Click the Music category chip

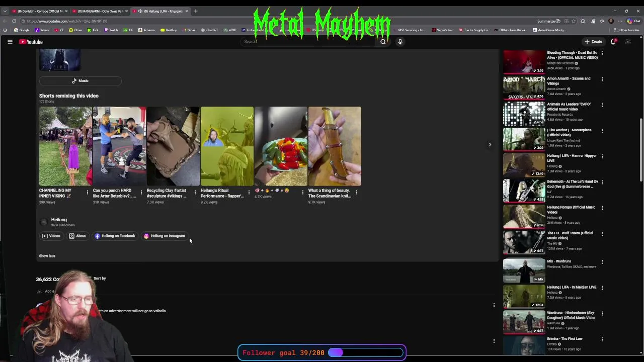80,80
